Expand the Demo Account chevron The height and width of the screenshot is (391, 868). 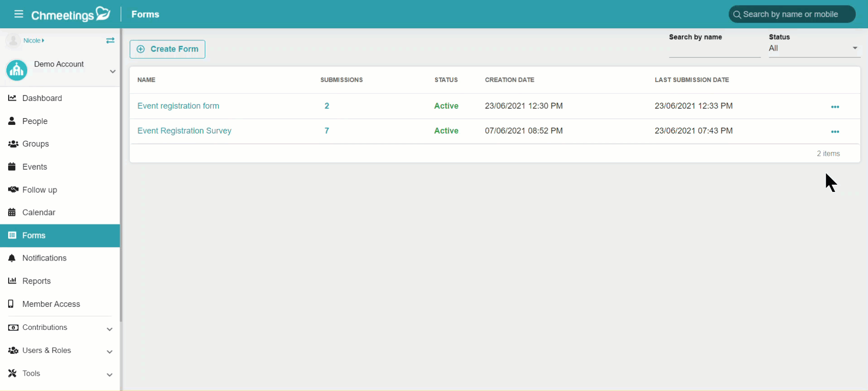tap(113, 72)
